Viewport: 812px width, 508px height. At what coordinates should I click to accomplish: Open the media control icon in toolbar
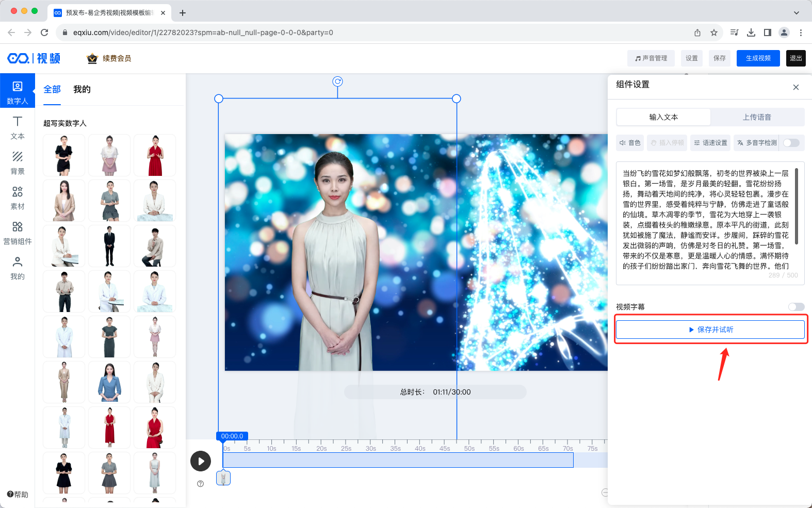(735, 32)
